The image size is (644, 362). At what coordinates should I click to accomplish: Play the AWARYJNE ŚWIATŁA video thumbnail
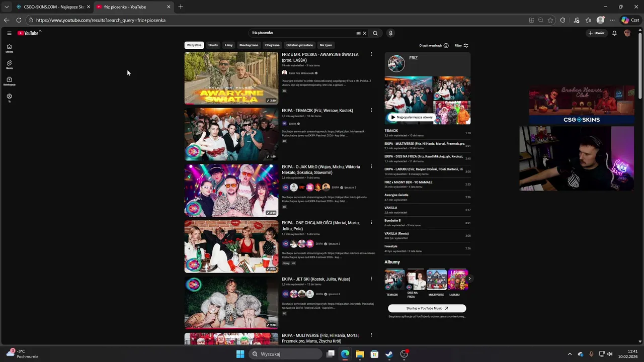(x=231, y=78)
